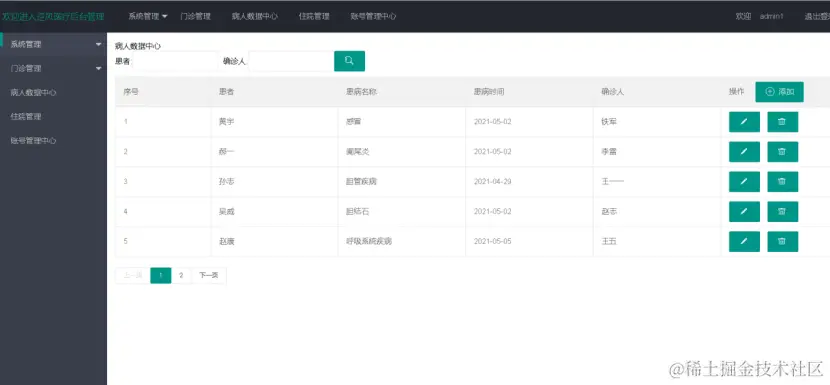Click the 患病时间 column header
The image size is (830, 385).
[x=489, y=92]
